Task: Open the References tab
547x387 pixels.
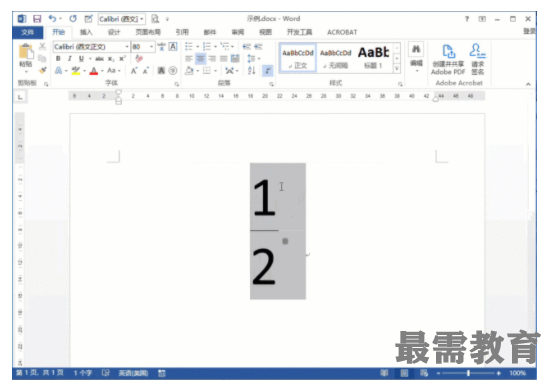Action: click(182, 32)
